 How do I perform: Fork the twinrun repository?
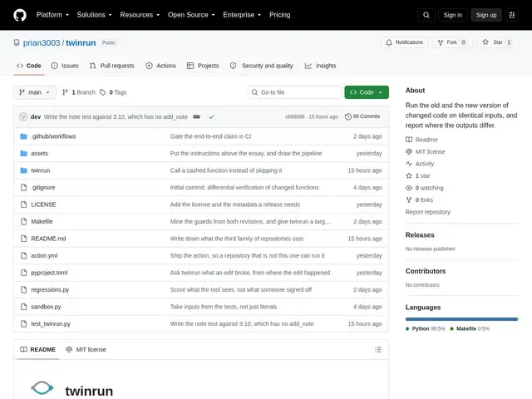click(x=452, y=42)
